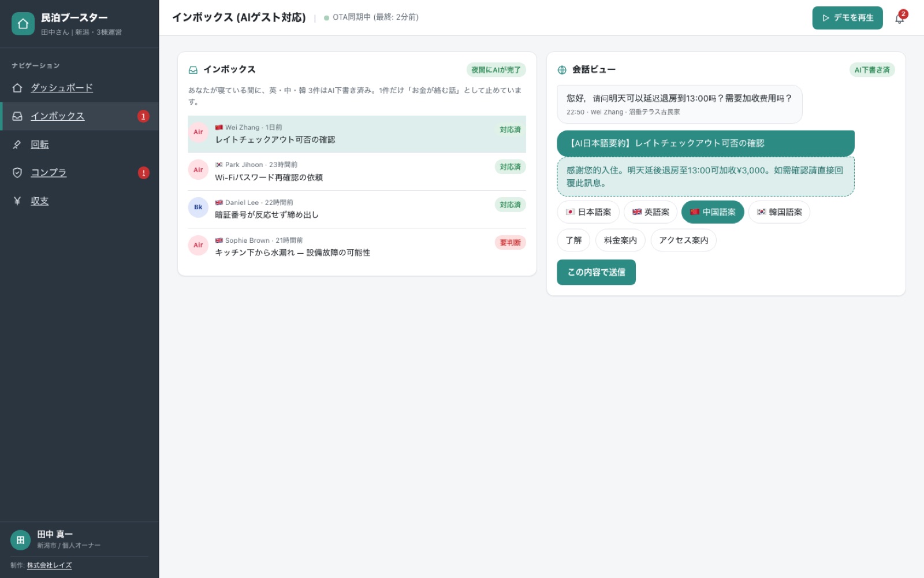Open the インボックス navigation item
Viewport: 924px width, 578px height.
[80, 116]
